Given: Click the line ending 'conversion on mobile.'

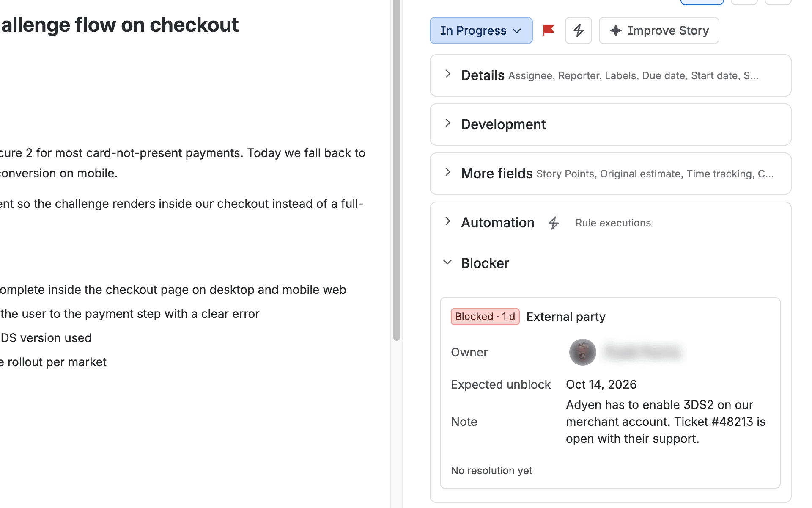Looking at the screenshot, I should tap(59, 174).
